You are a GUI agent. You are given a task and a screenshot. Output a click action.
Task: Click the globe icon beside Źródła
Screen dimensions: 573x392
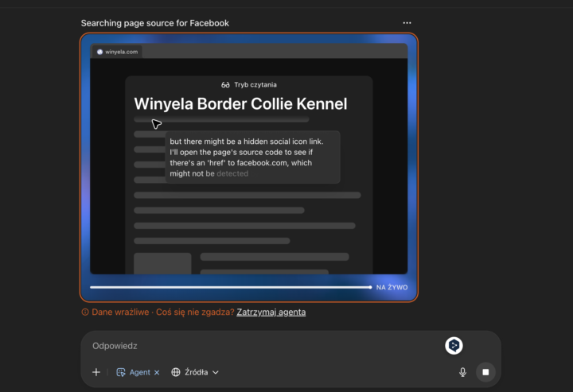point(176,372)
